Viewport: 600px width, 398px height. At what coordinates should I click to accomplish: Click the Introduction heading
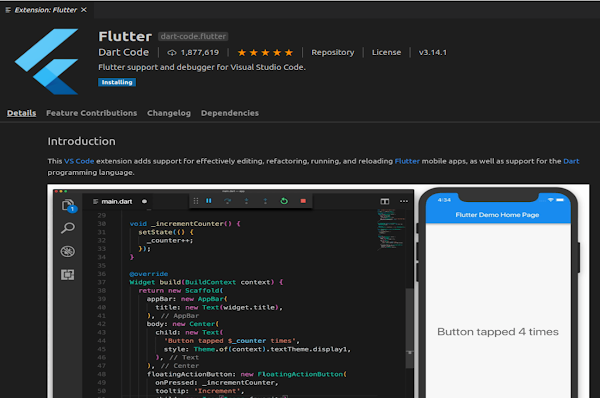[x=82, y=141]
